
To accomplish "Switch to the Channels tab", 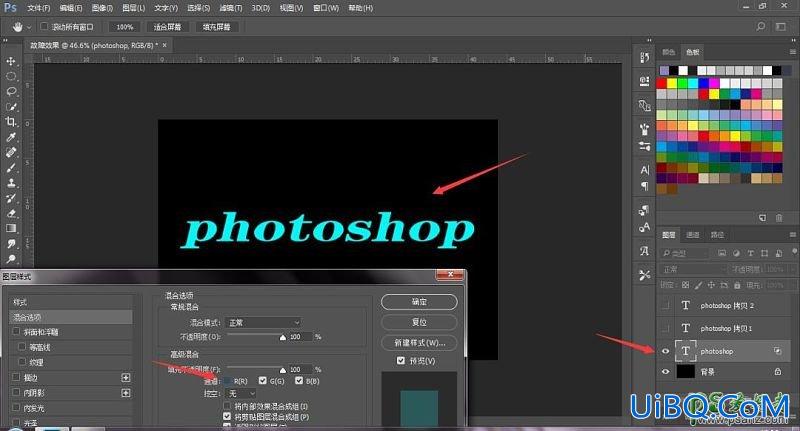I will [693, 235].
